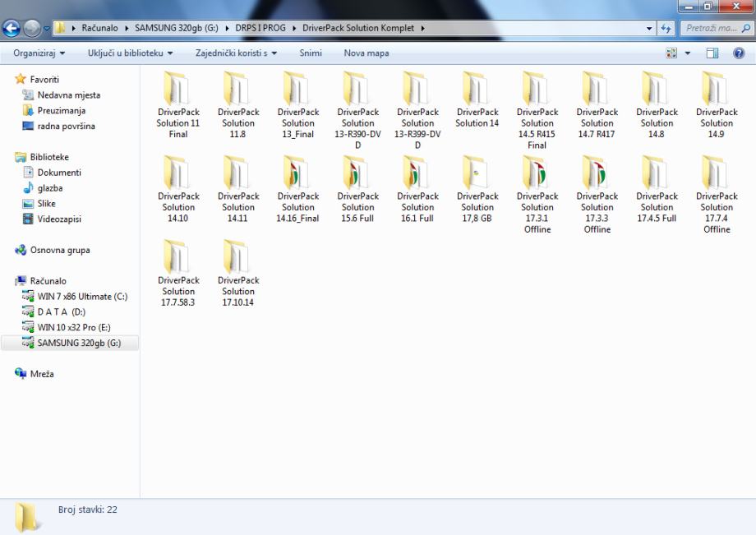Click DriverPack Solution Komplet breadcrumb segment
This screenshot has height=535, width=756.
[358, 28]
